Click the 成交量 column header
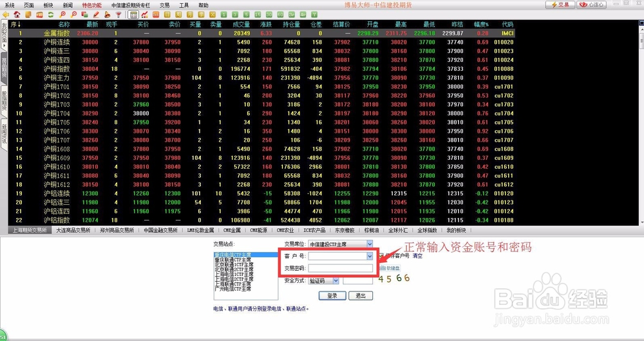The height and width of the screenshot is (341, 644). (x=241, y=24)
